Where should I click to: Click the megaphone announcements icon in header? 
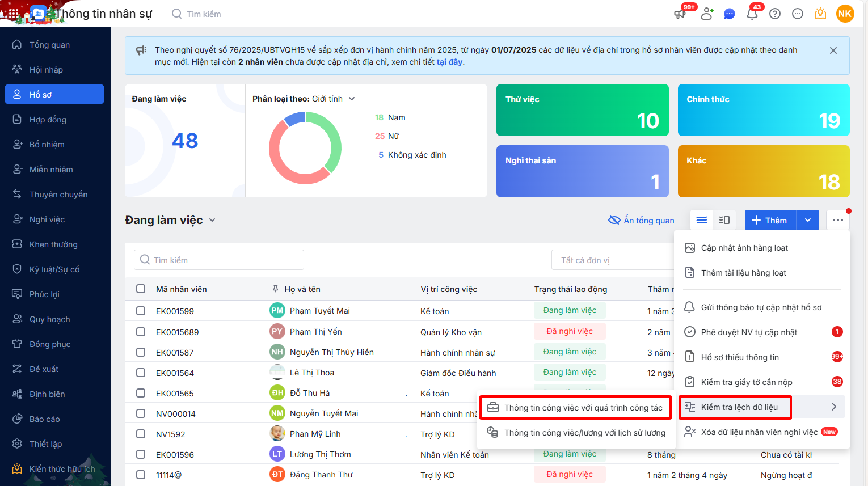680,14
